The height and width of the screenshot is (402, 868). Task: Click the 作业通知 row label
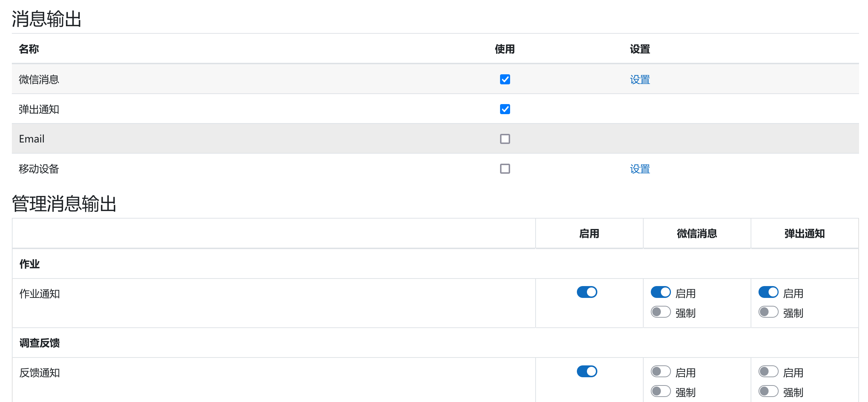coord(39,294)
